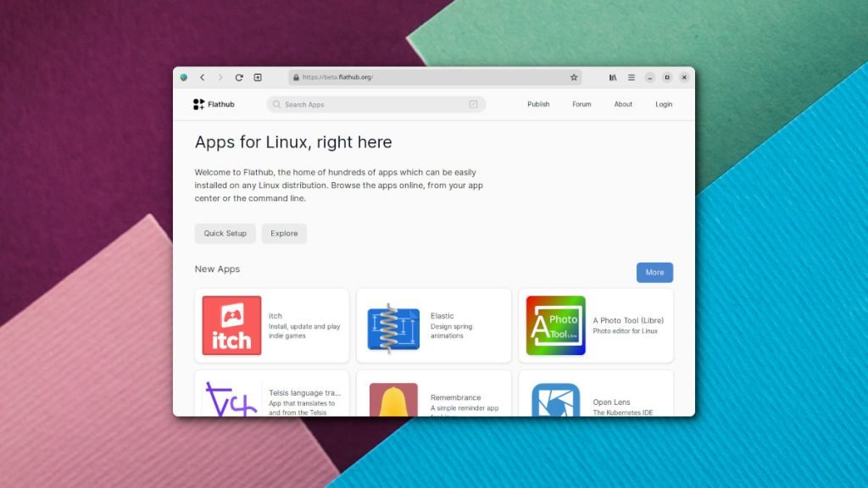Click the 'Welcome to Flathub' intro paragraph
This screenshot has height=488, width=868.
pyautogui.click(x=339, y=186)
